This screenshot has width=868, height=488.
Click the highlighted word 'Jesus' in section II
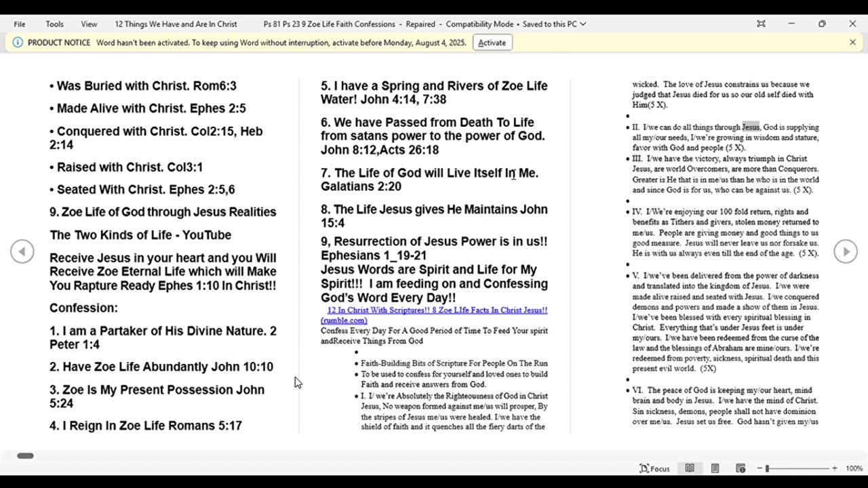coord(751,127)
